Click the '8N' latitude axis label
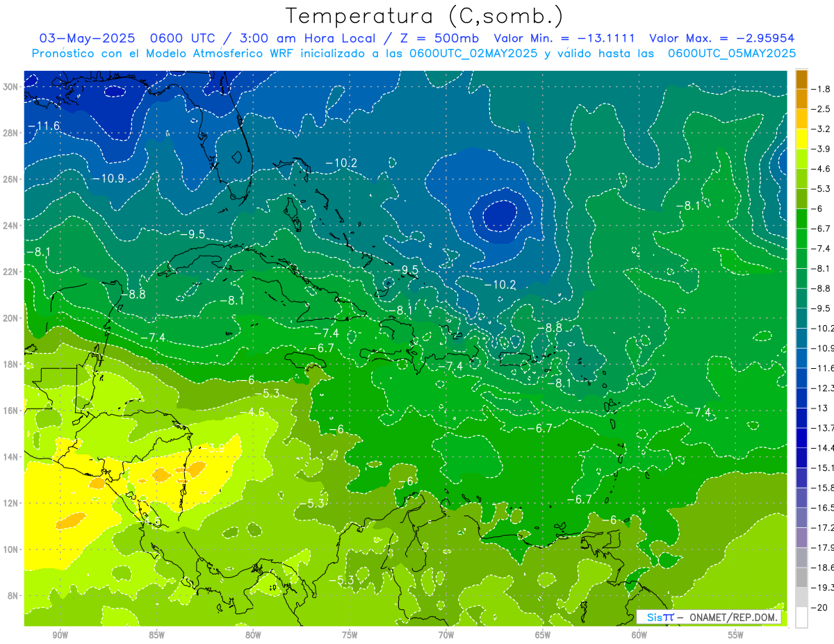 pos(13,595)
